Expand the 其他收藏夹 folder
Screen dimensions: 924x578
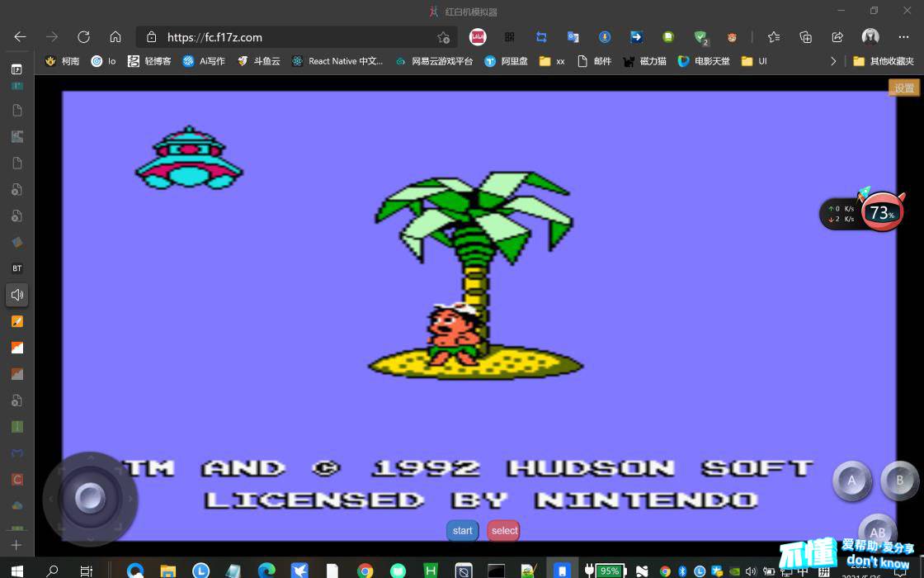tap(884, 61)
